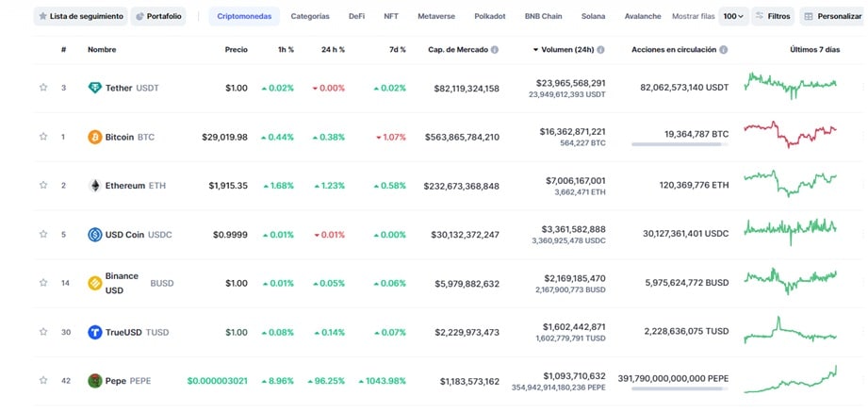Switch to the Categorías tab

[310, 17]
